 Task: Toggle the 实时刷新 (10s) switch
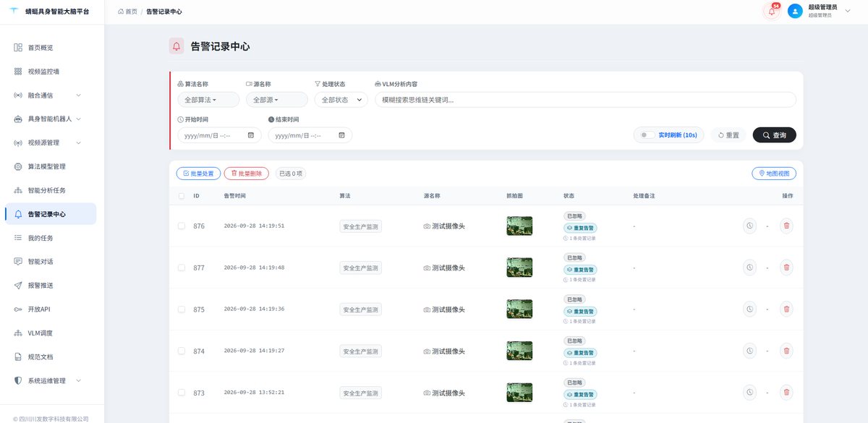(647, 135)
